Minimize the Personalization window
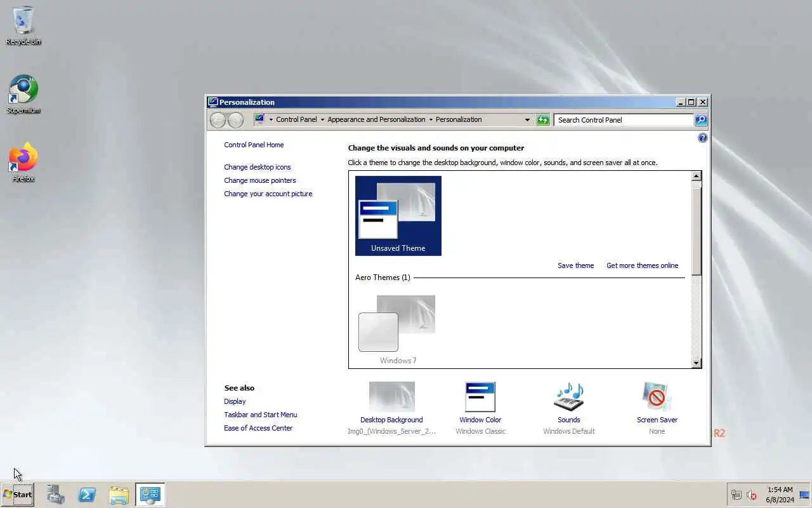This screenshot has height=508, width=812. coord(681,102)
